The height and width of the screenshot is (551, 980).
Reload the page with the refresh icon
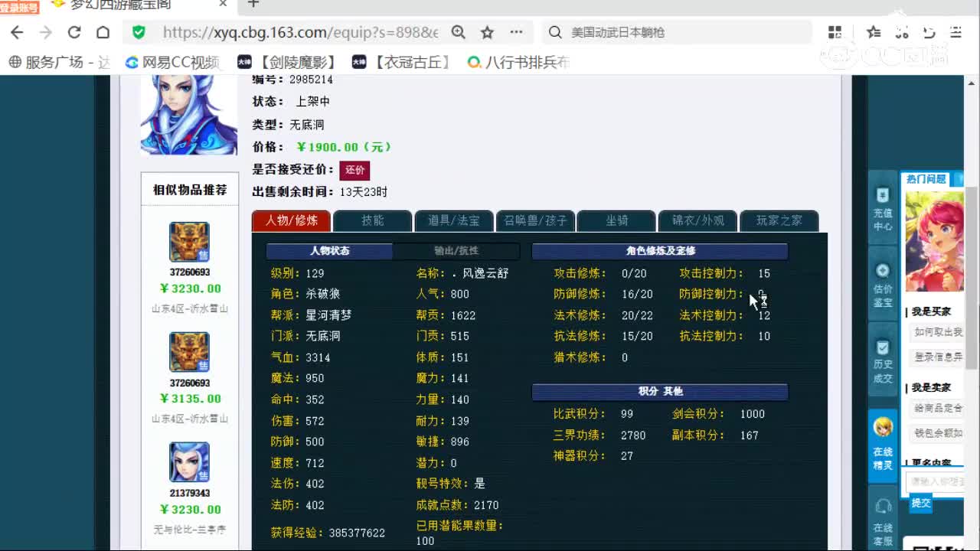(x=75, y=33)
